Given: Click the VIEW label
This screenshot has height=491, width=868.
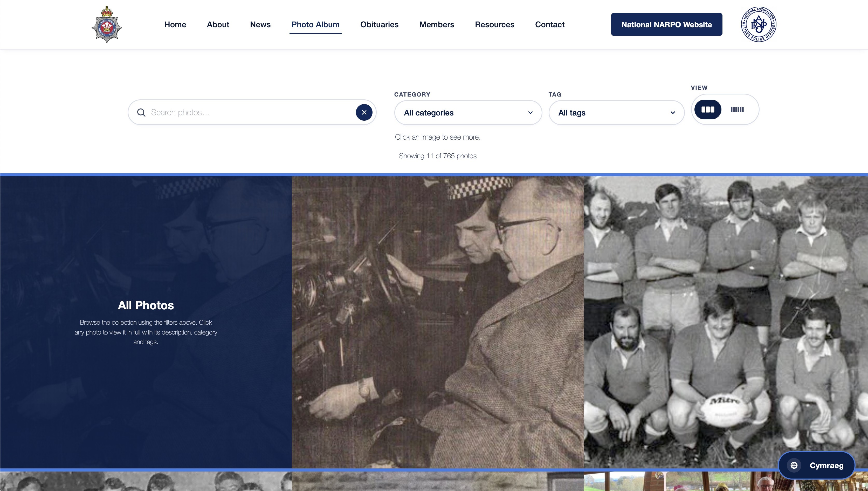Looking at the screenshot, I should pyautogui.click(x=699, y=88).
